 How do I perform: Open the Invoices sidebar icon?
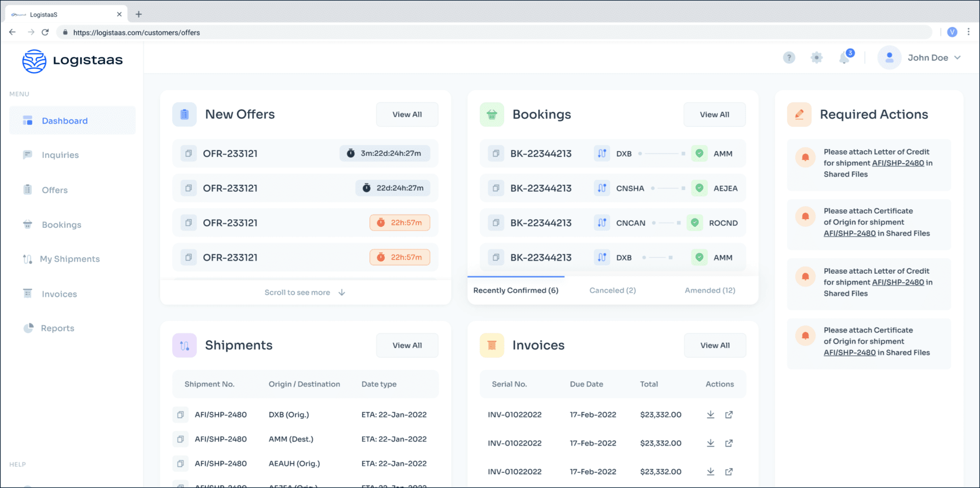click(28, 293)
